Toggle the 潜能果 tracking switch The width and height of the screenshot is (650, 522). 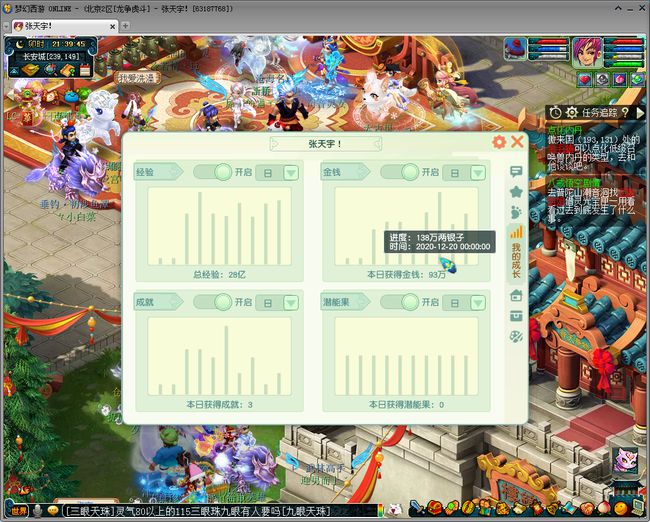tap(400, 302)
